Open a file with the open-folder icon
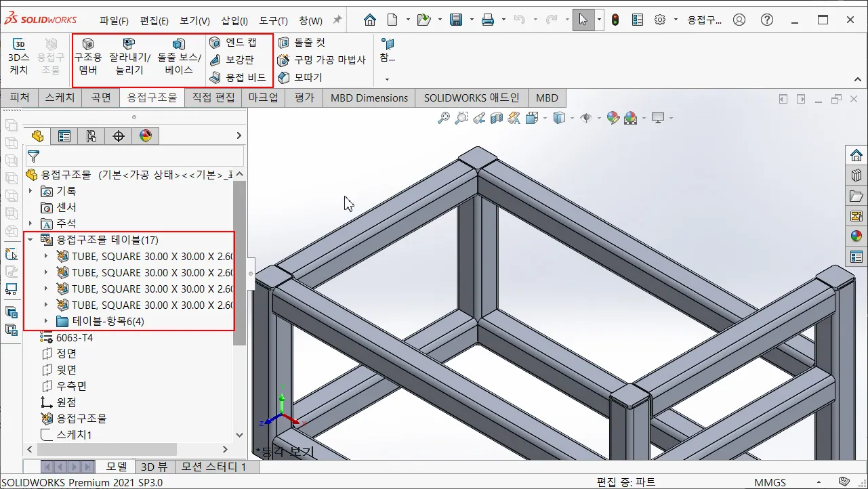Screen dimensions: 868x489 (x=424, y=20)
